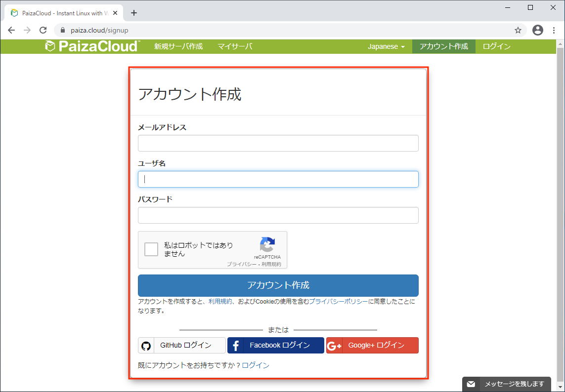Viewport: 565px width, 392px height.
Task: Click the GitHub ログイン button
Action: coord(182,346)
